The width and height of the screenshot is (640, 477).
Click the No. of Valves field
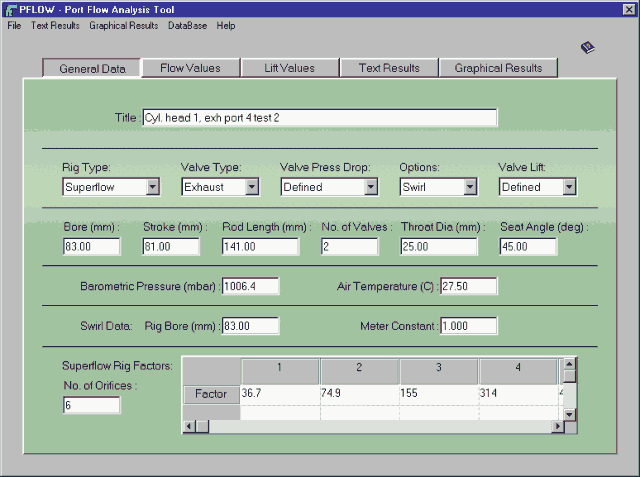[350, 246]
